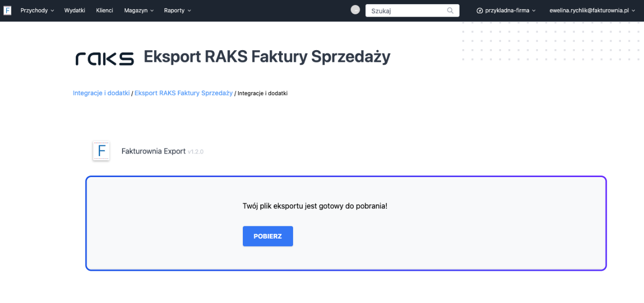The image size is (644, 303).
Task: Open the Przychody dropdown menu
Action: pos(36,10)
